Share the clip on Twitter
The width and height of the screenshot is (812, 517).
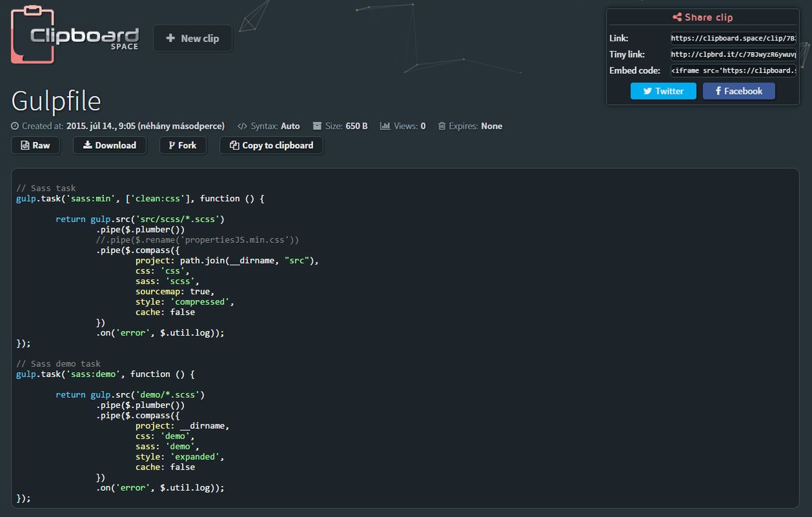pos(663,90)
